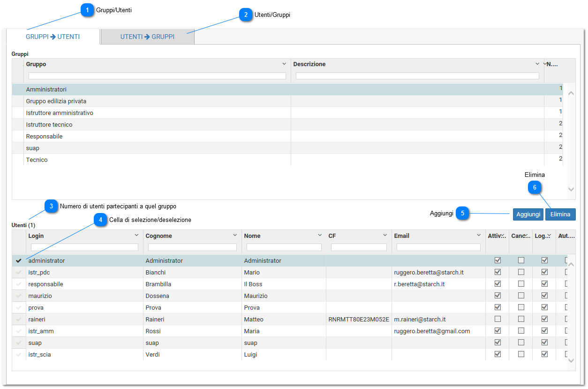Click the Elimina button
The height and width of the screenshot is (389, 588).
point(560,214)
